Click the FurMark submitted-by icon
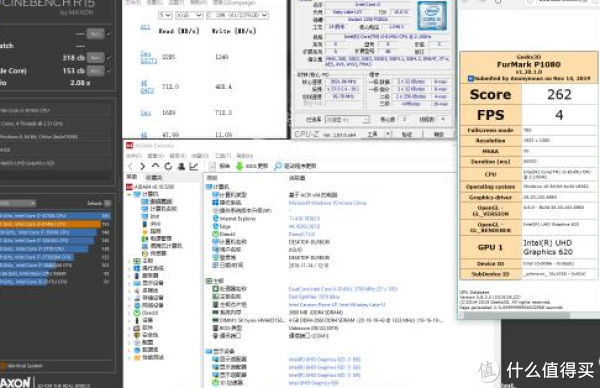Viewport: 600px width, 388px height. coord(471,79)
